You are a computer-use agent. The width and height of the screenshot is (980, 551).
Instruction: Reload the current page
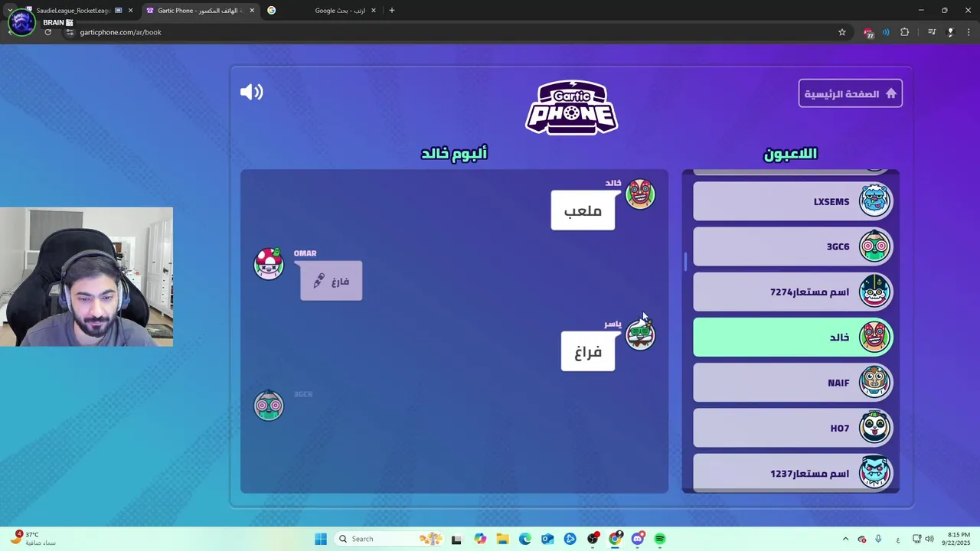(47, 32)
